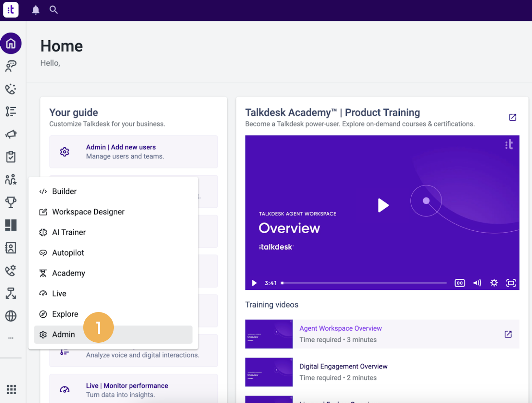
Task: Click Digital Engagement Overview thumbnail
Action: click(x=269, y=372)
